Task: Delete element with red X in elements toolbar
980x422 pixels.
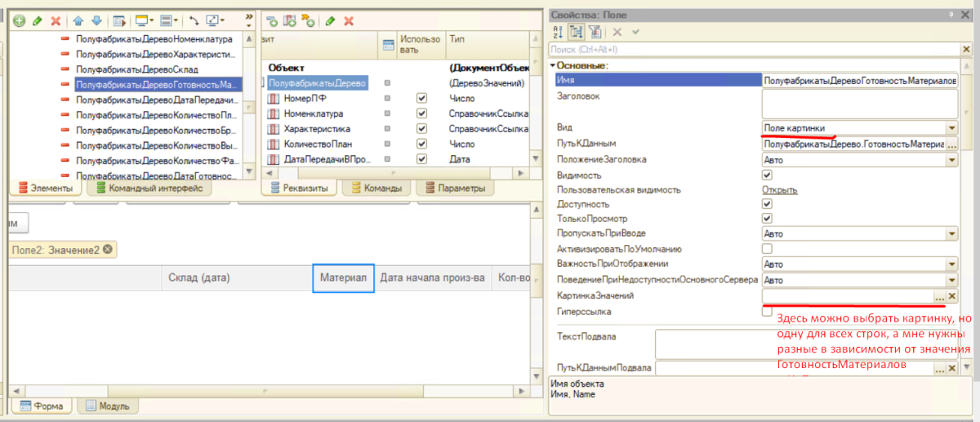Action: pyautogui.click(x=56, y=20)
